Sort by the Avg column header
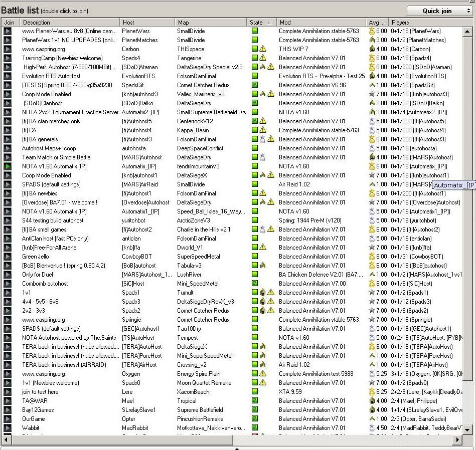This screenshot has width=476, height=450. tap(377, 23)
